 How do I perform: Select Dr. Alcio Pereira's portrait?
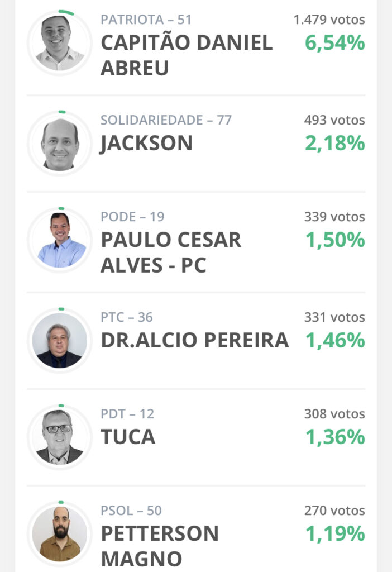coord(59,340)
